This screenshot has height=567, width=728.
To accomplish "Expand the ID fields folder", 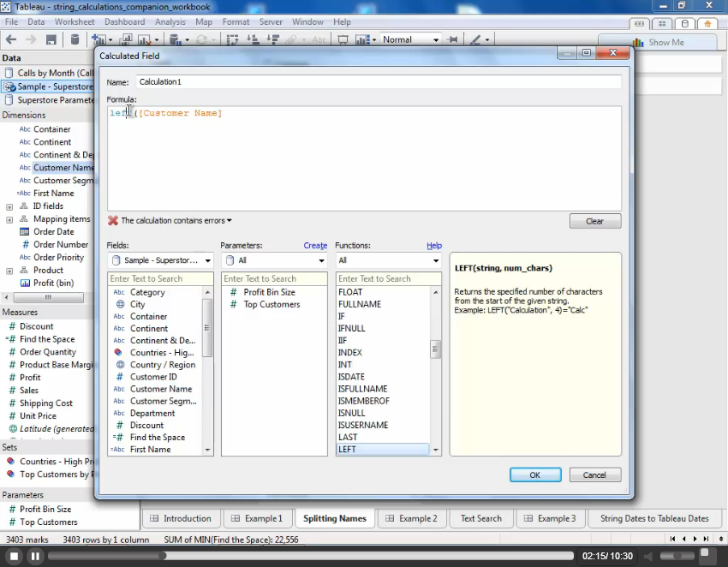I will [9, 206].
